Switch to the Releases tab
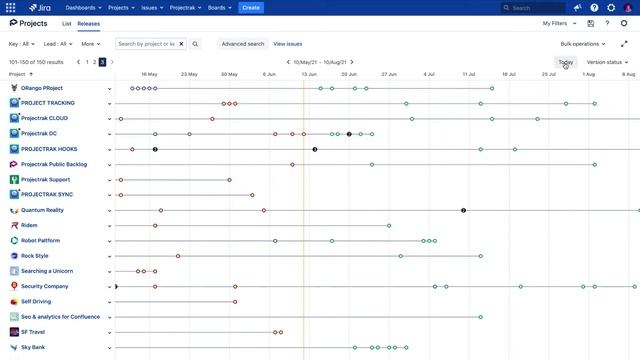The height and width of the screenshot is (360, 640). point(89,24)
